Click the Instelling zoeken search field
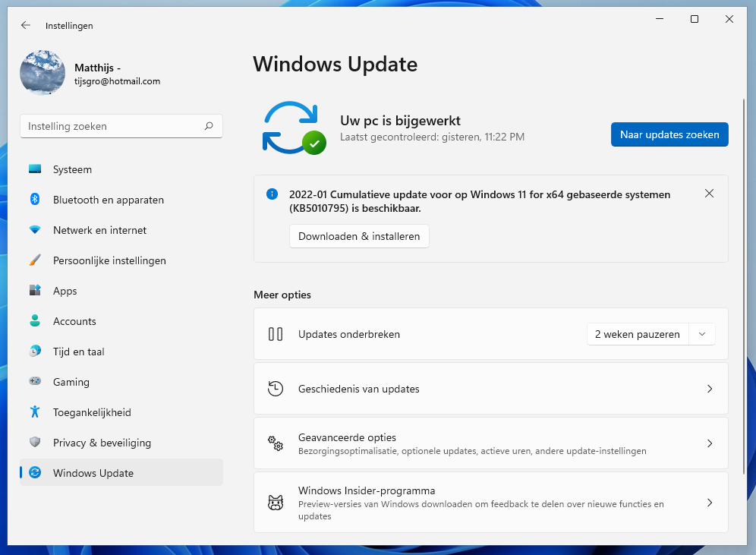Screen dimensions: 756x555 coord(114,127)
